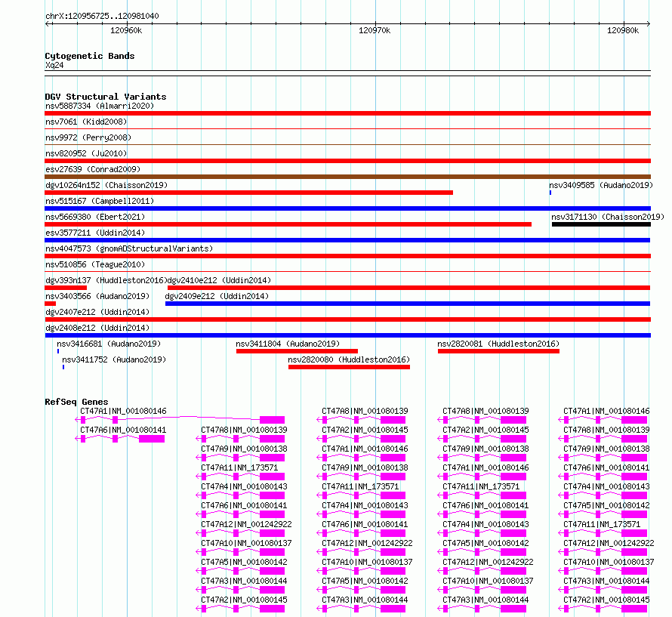The image size is (672, 617).
Task: Click the dgv2408e212 (Uddin2014) label
Action: (x=97, y=328)
